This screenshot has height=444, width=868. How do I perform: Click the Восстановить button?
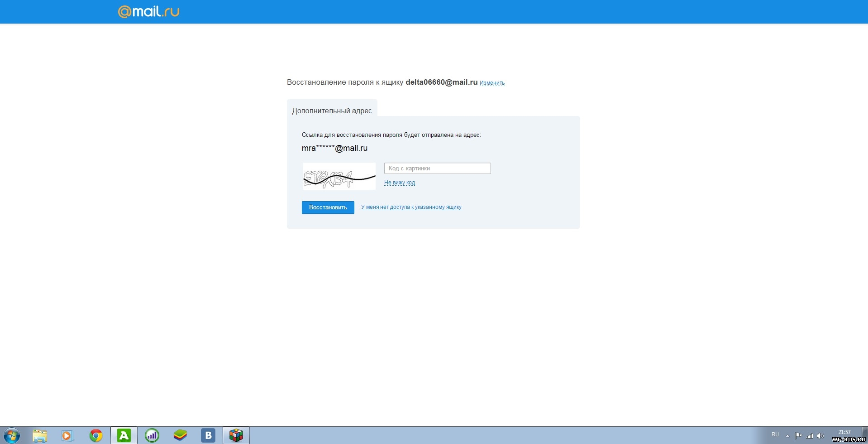(x=328, y=207)
